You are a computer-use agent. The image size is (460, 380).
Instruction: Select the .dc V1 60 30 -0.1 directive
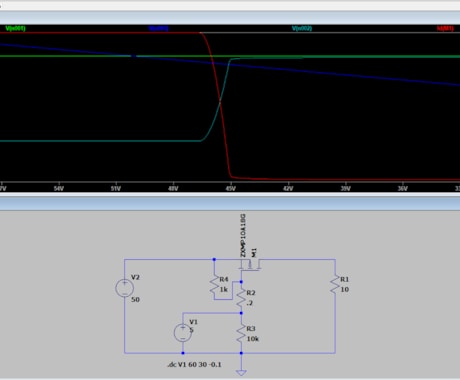(194, 365)
